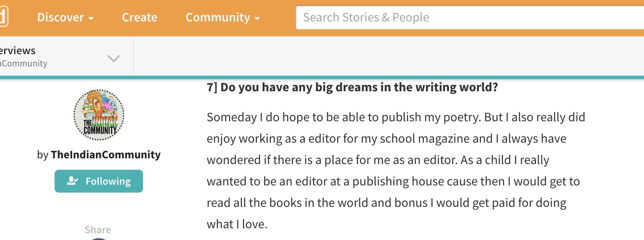Click the caret arrow beside Discover

pyautogui.click(x=91, y=18)
